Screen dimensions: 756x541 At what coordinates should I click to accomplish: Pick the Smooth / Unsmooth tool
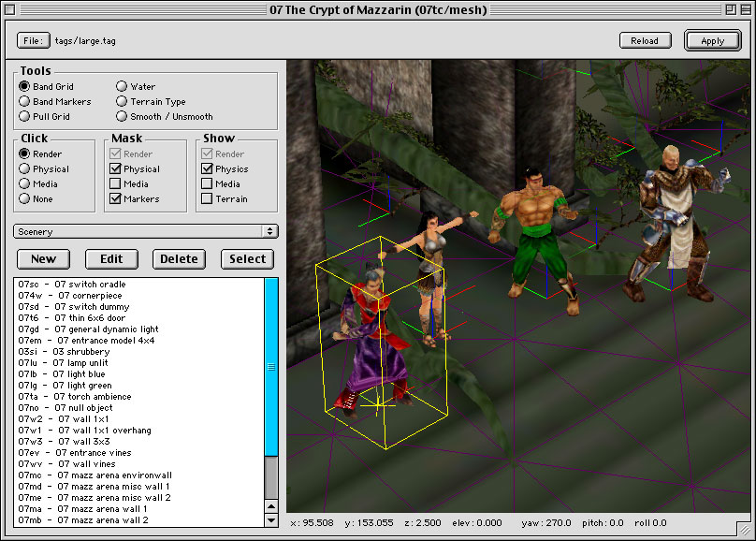[122, 117]
